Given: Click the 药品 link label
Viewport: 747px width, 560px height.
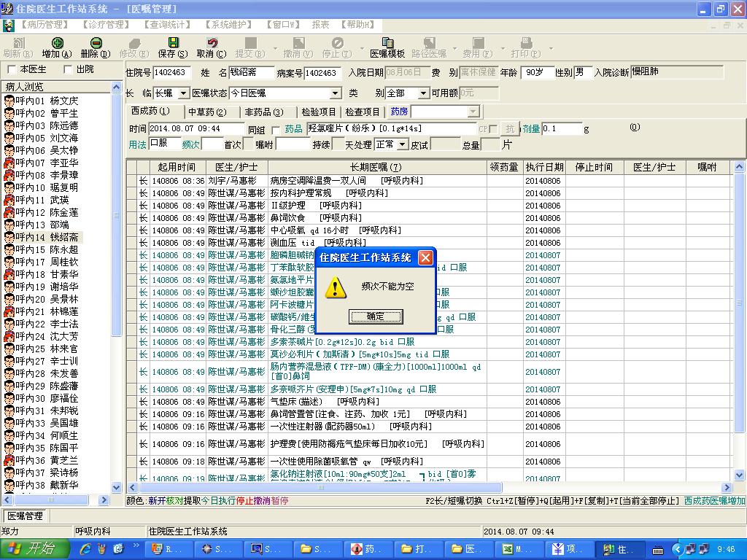Looking at the screenshot, I should pyautogui.click(x=293, y=129).
